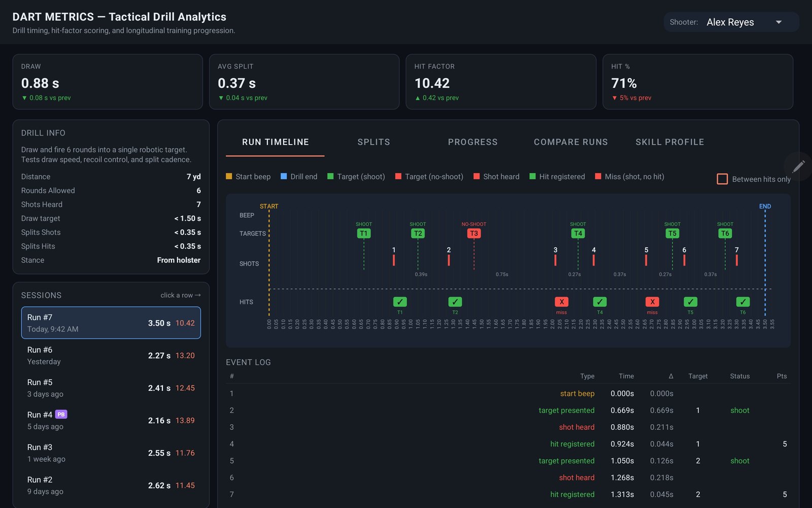Switch to the Run Timeline tab

coord(275,142)
